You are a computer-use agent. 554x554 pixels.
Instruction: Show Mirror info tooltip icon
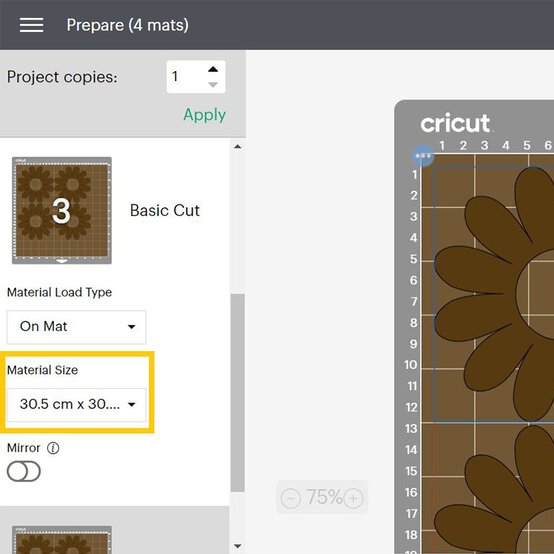[53, 448]
